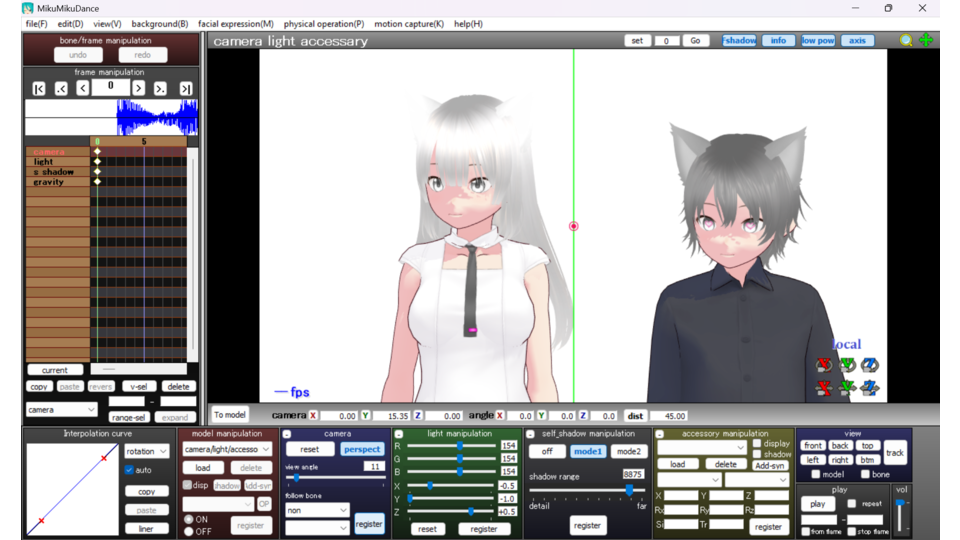Click the red X rotation axis icon

pyautogui.click(x=824, y=366)
